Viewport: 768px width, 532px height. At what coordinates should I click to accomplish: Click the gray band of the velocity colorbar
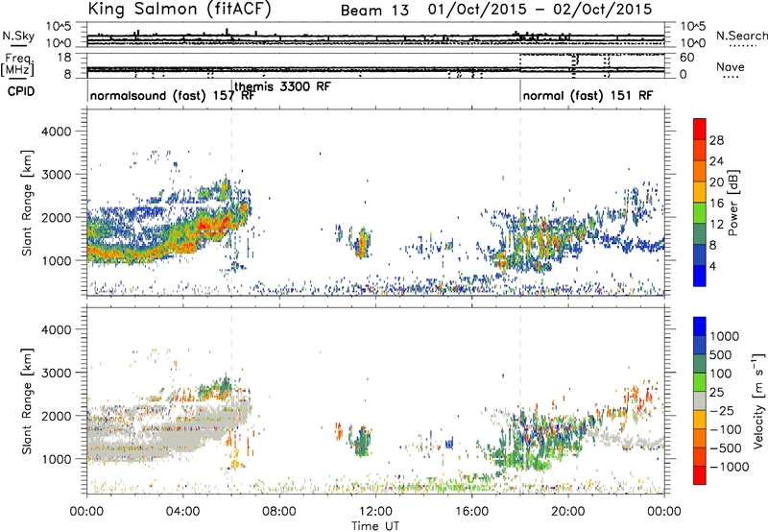tap(700, 401)
